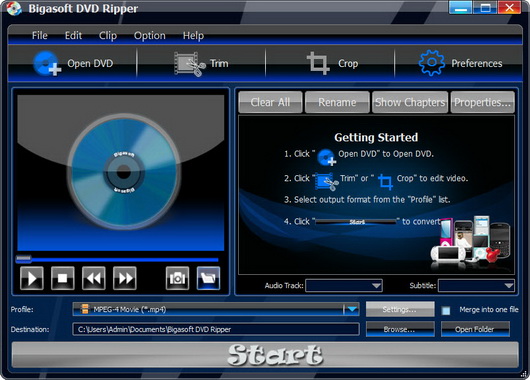This screenshot has height=380, width=530.
Task: Open the Subtitle dropdown
Action: click(476, 286)
